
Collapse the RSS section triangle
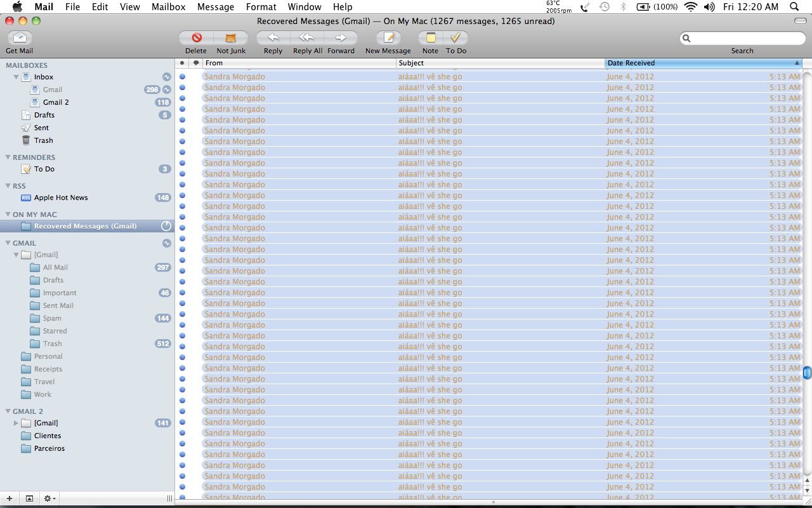point(8,186)
